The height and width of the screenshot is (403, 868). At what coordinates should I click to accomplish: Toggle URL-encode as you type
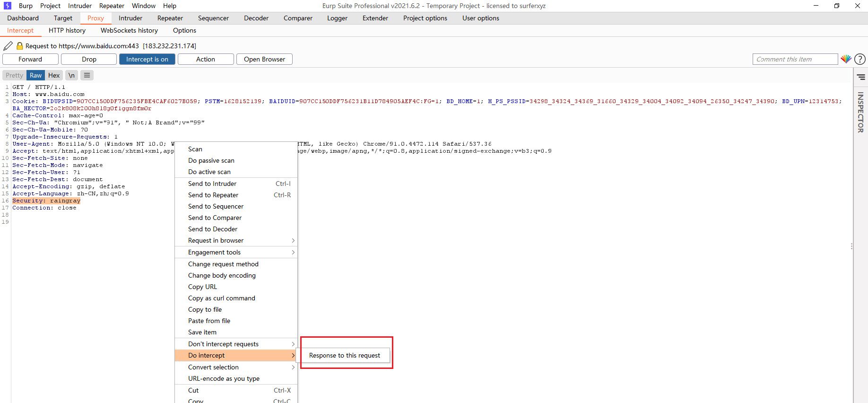pyautogui.click(x=236, y=378)
